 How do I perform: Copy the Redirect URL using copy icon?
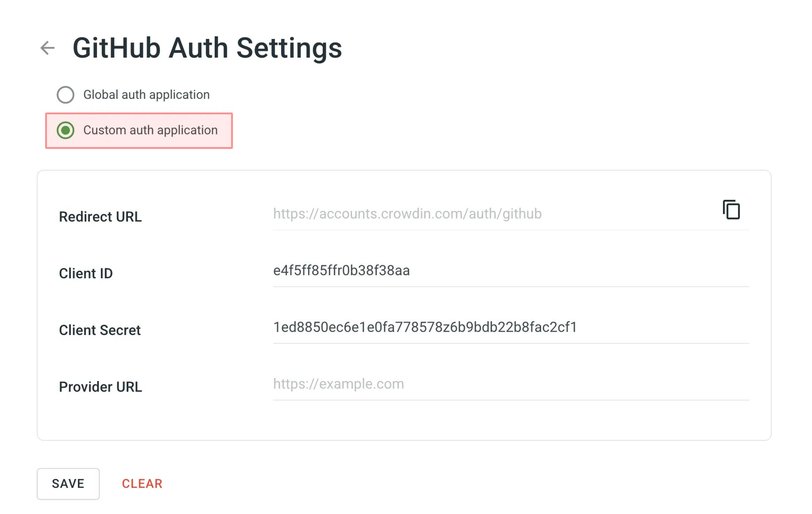click(x=731, y=210)
